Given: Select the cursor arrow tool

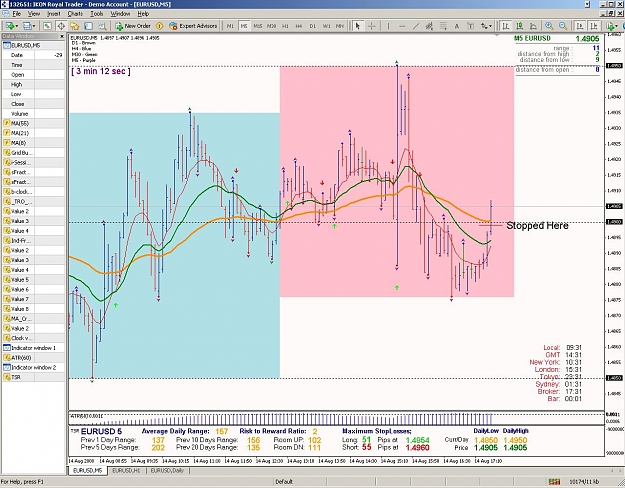Looking at the screenshot, I should click(x=358, y=26).
